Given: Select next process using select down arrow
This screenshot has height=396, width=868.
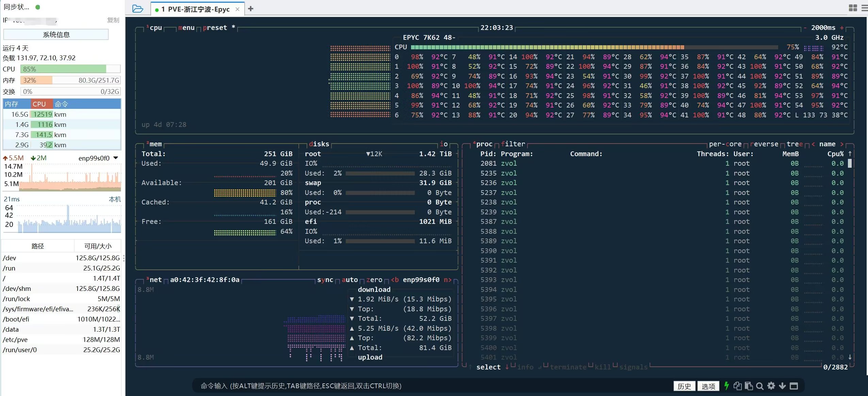Looking at the screenshot, I should click(507, 367).
